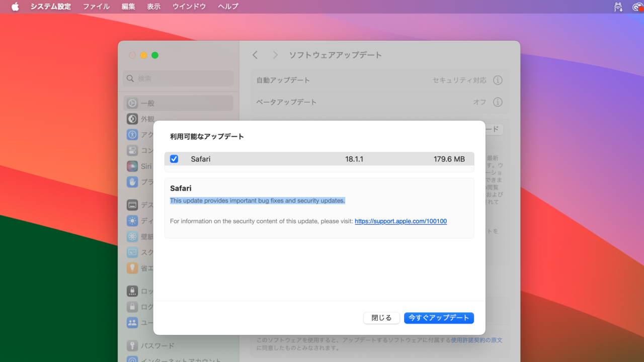Image resolution: width=644 pixels, height=362 pixels.
Task: Click the cat-face menu bar status icon
Action: [x=618, y=7]
